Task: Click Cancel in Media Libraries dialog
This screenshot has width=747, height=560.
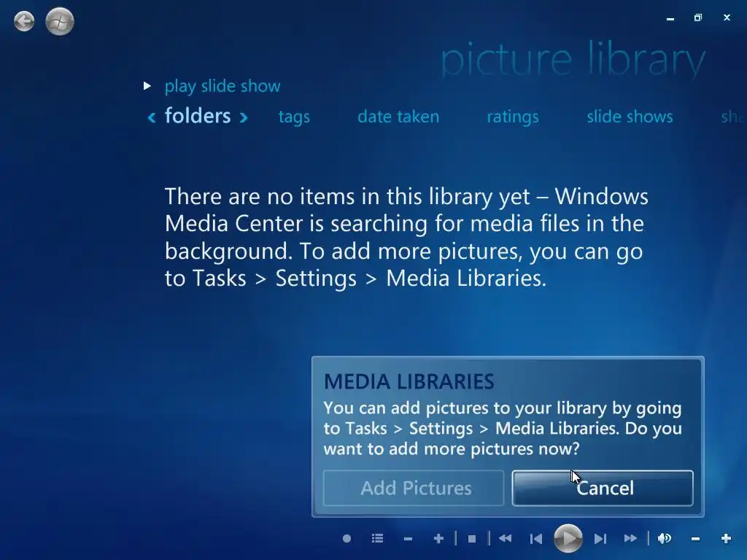Action: pyautogui.click(x=603, y=488)
